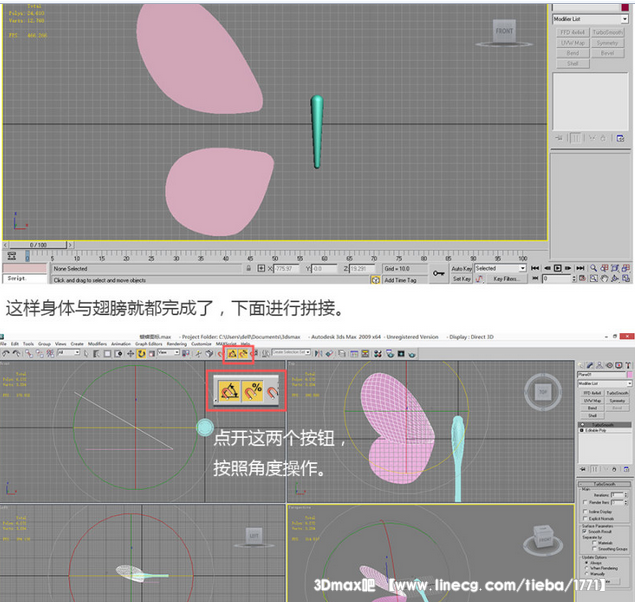The image size is (635, 602).
Task: Click the Auto Key button
Action: [461, 268]
